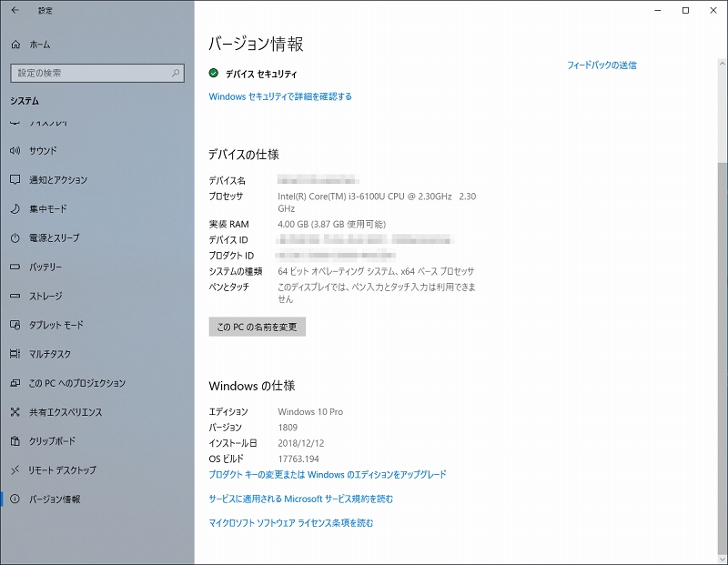Open タブレット モード settings page
The height and width of the screenshot is (565, 728).
pyautogui.click(x=56, y=325)
